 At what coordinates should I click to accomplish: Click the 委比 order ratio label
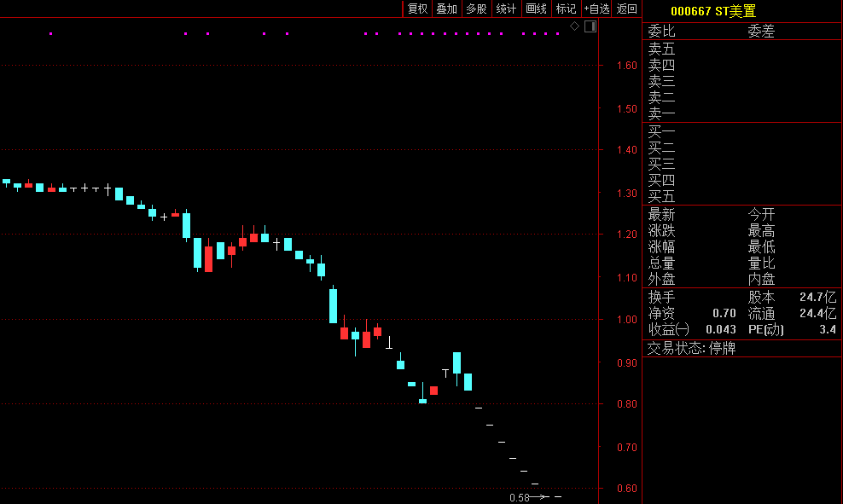click(661, 31)
